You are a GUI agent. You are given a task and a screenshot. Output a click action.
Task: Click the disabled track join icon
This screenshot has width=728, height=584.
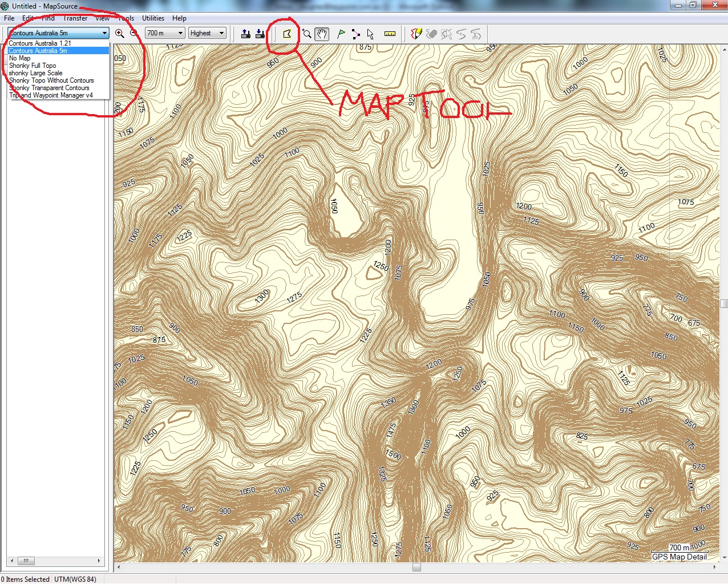pos(461,34)
